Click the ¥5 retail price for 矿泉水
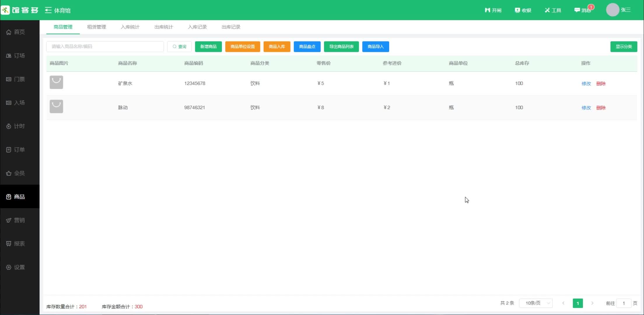 coord(321,83)
